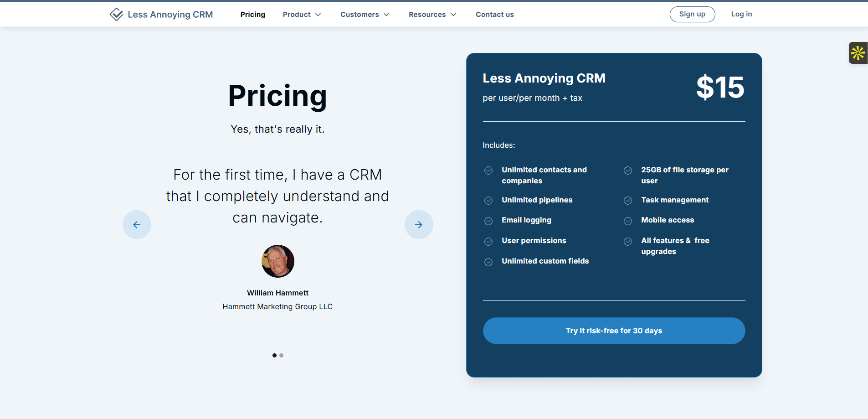This screenshot has width=868, height=419.
Task: Click the Less Annoying CRM checkmark logo
Action: [x=117, y=15]
